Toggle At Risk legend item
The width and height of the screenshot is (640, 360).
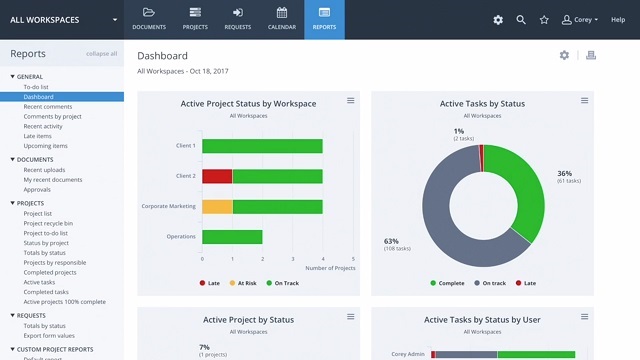pos(243,283)
